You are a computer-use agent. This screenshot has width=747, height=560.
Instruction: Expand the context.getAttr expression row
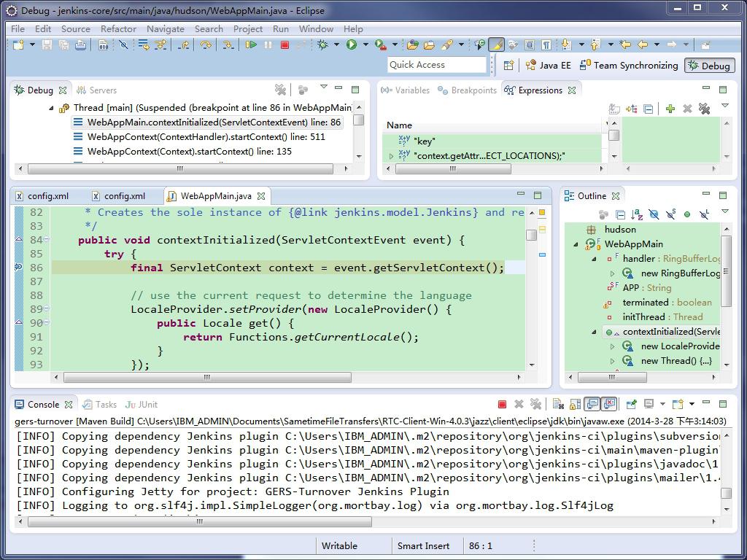pyautogui.click(x=392, y=156)
